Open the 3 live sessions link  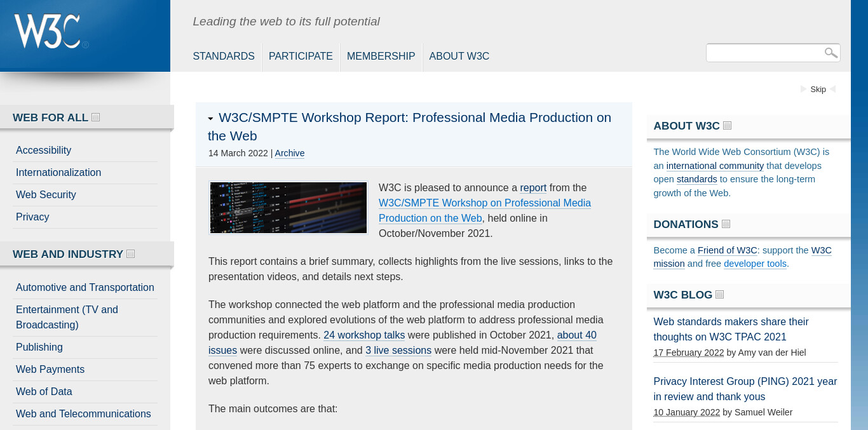click(398, 350)
